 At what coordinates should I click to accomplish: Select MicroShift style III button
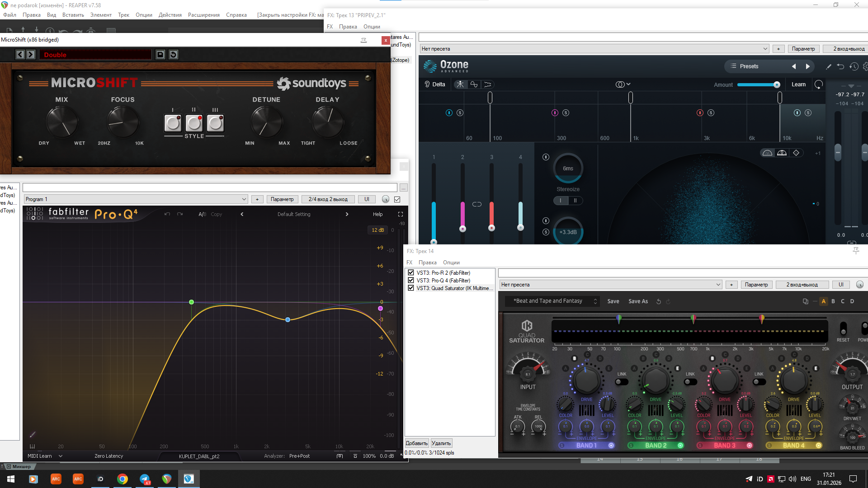(x=215, y=123)
